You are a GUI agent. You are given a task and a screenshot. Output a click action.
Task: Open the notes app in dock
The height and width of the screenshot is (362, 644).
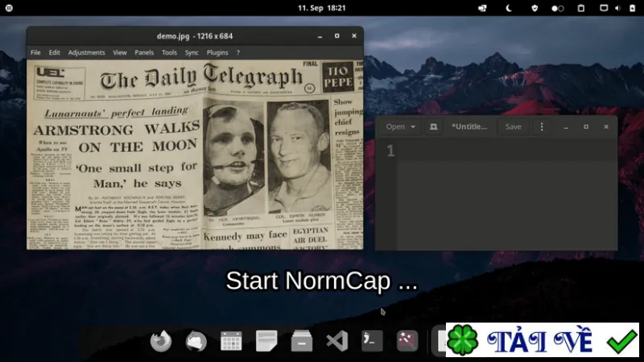pos(266,341)
